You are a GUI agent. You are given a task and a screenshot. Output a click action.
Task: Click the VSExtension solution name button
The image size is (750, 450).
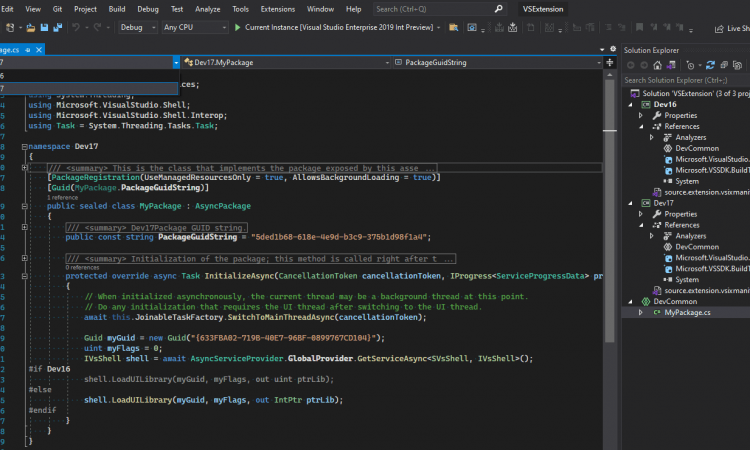click(543, 9)
